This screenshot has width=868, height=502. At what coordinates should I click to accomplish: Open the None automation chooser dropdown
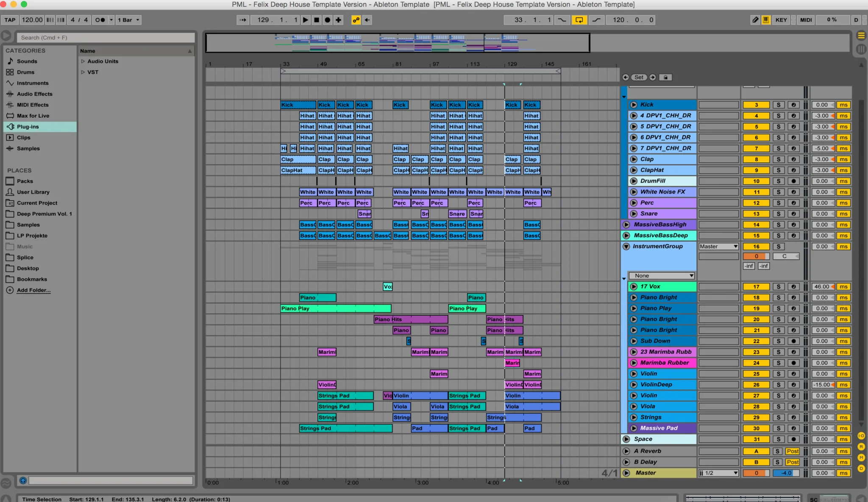[662, 276]
